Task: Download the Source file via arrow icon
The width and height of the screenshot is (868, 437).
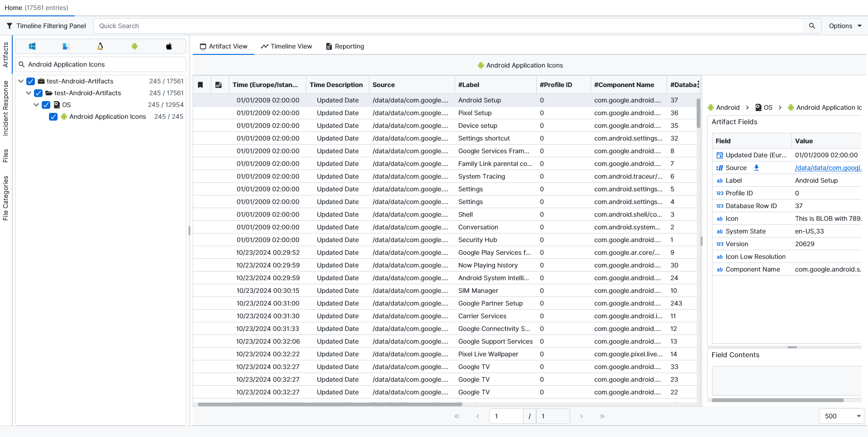Action: click(756, 168)
